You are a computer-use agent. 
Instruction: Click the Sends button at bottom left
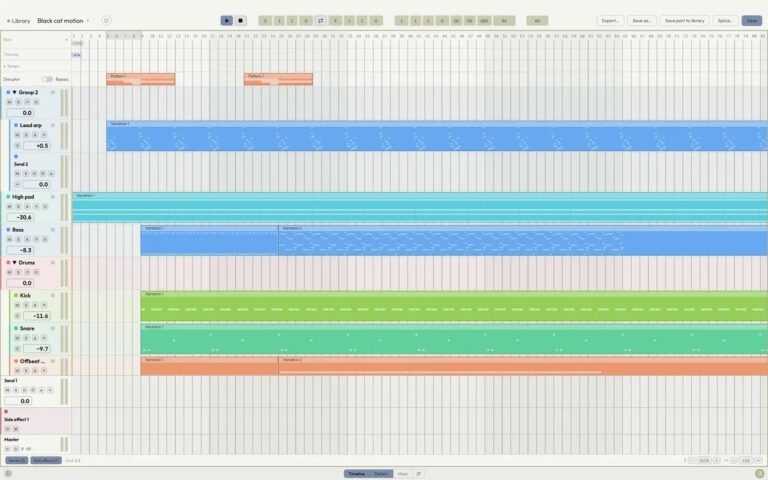tap(17, 460)
